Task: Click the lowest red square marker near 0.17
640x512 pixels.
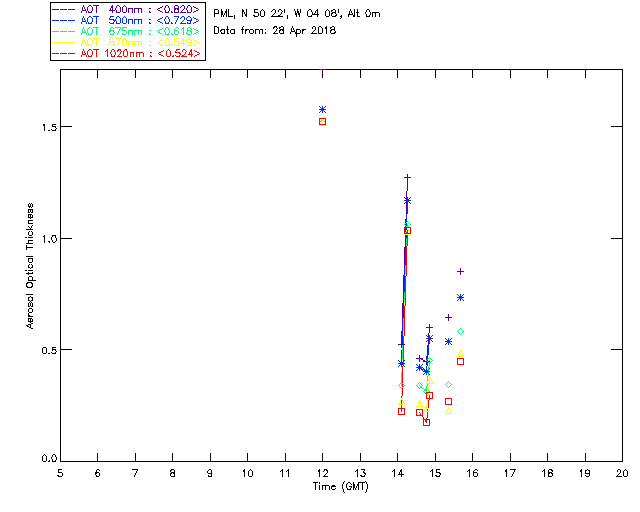Action: pos(427,422)
